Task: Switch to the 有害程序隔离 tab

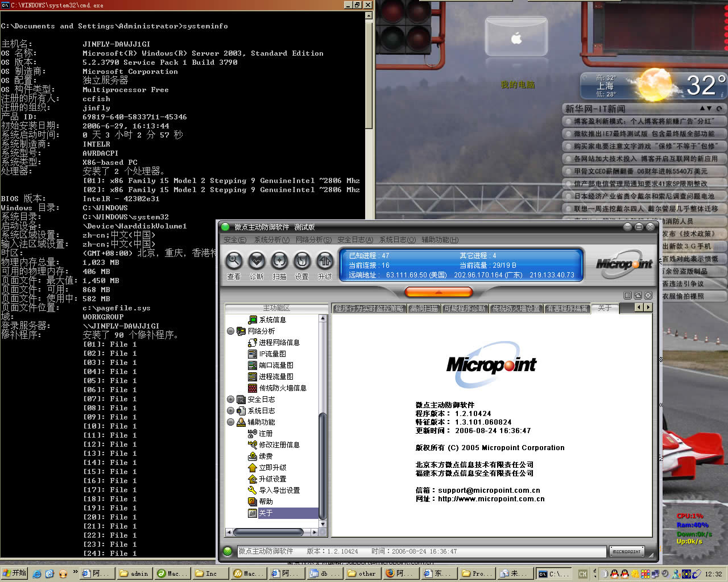Action: (566, 308)
